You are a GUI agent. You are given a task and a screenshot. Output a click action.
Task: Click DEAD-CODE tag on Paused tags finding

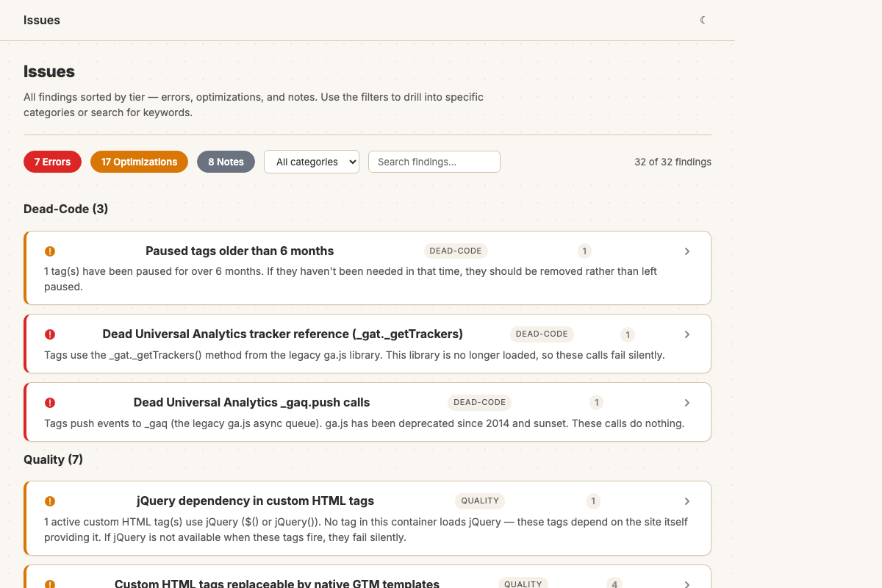[x=456, y=251]
